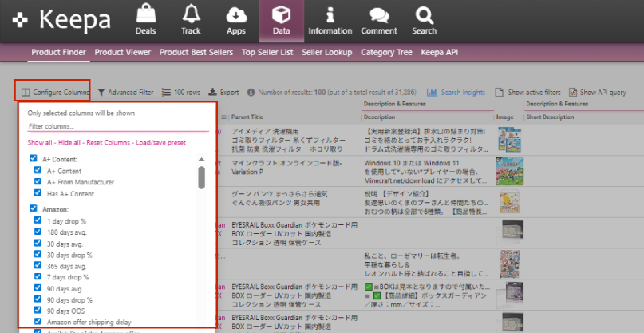Click the Description column header

[x=379, y=117]
